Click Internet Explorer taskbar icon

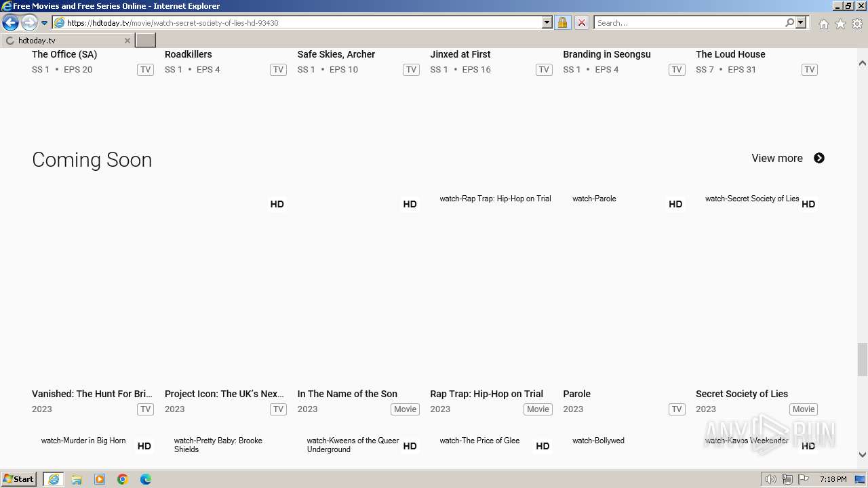pos(54,479)
